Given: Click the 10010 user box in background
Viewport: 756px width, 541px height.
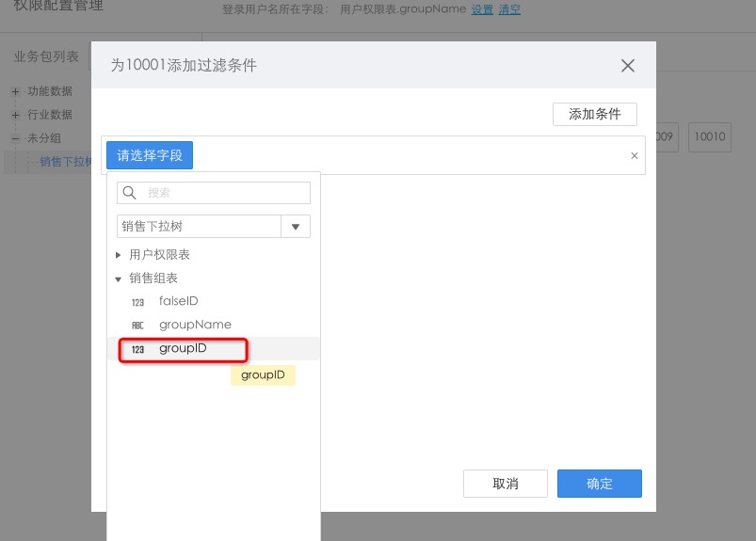Looking at the screenshot, I should tap(710, 136).
